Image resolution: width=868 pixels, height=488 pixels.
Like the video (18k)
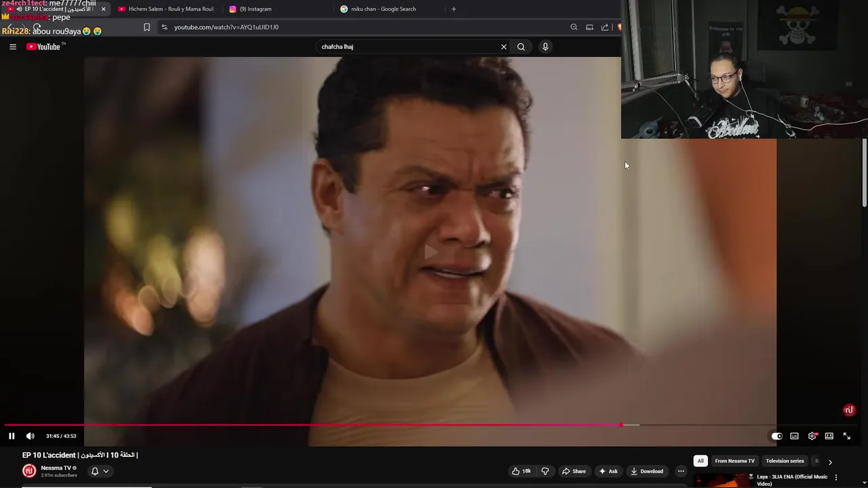pos(521,471)
